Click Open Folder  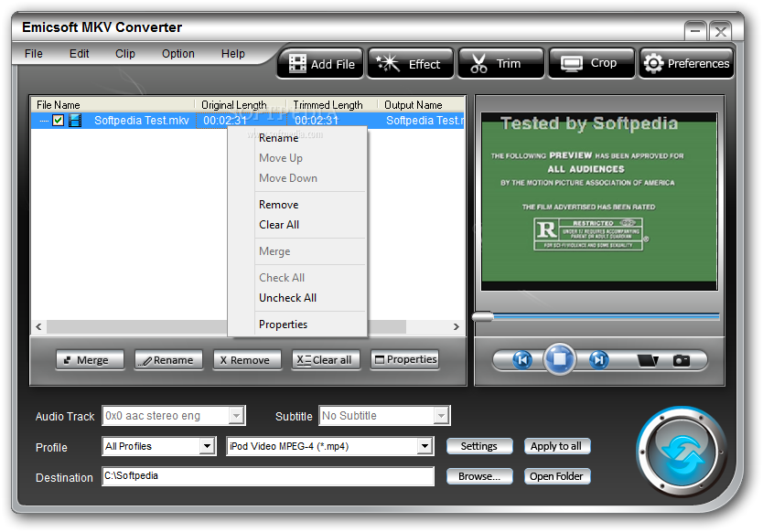click(556, 476)
